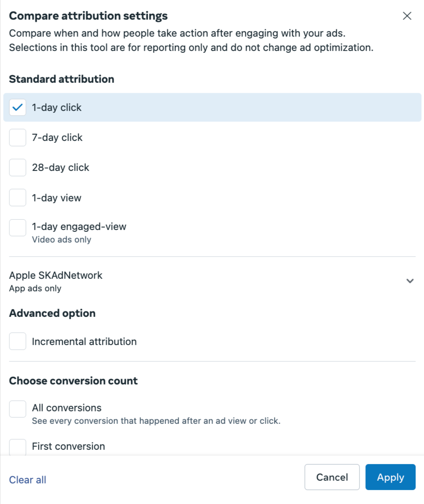Click the Clear all link
This screenshot has width=424, height=504.
[28, 479]
